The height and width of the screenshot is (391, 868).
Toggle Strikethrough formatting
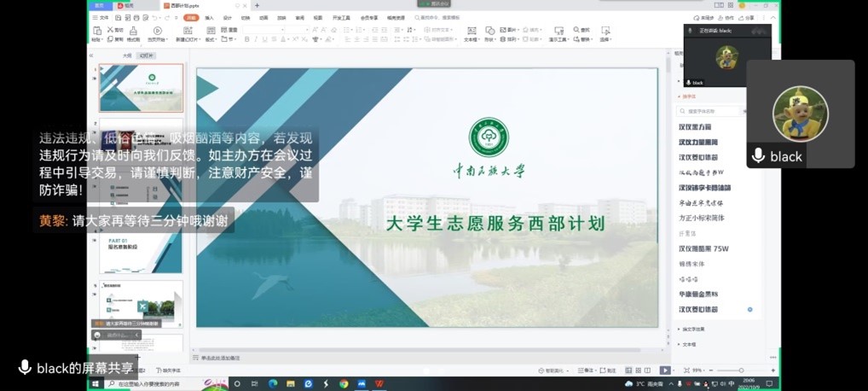(274, 39)
